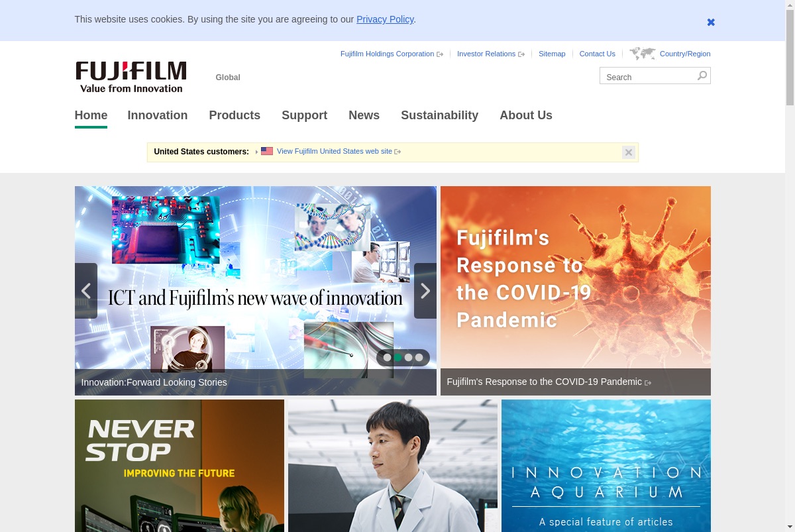Open Fujifilm Holdings Corporation link
This screenshot has height=532, width=795.
[392, 54]
